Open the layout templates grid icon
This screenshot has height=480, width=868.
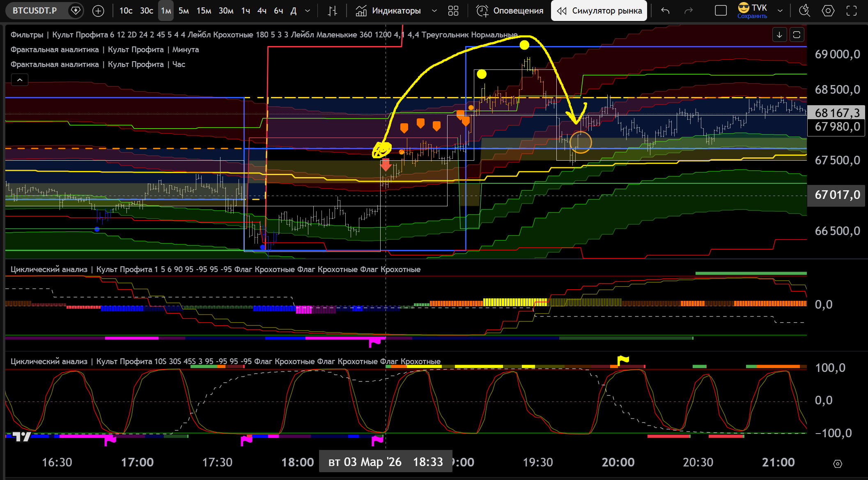click(453, 11)
